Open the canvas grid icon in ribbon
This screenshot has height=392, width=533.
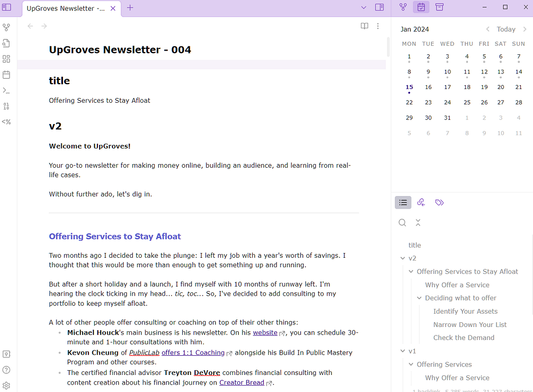6,59
